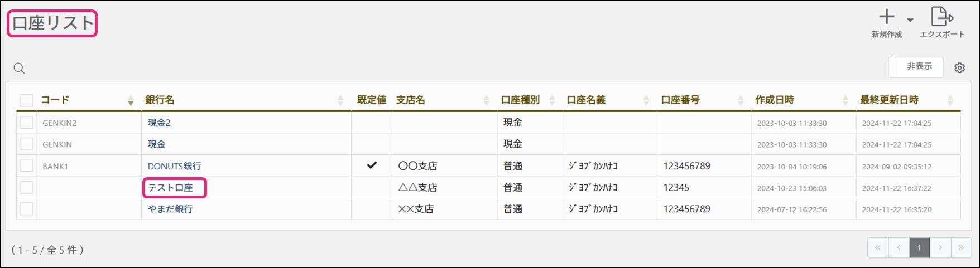Go to the next page
Image resolution: width=980 pixels, height=268 pixels.
pos(940,248)
